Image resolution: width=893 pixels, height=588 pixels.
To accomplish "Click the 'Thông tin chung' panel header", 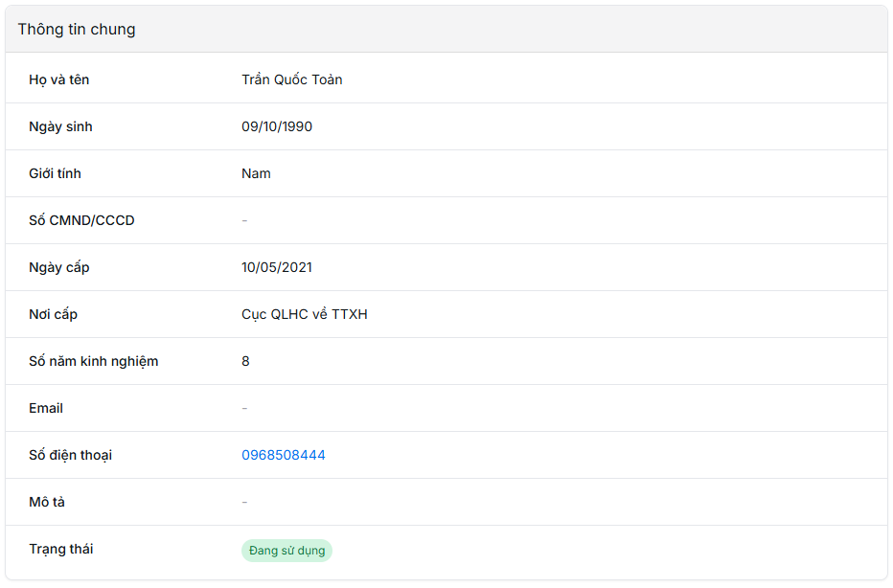I will tap(77, 30).
